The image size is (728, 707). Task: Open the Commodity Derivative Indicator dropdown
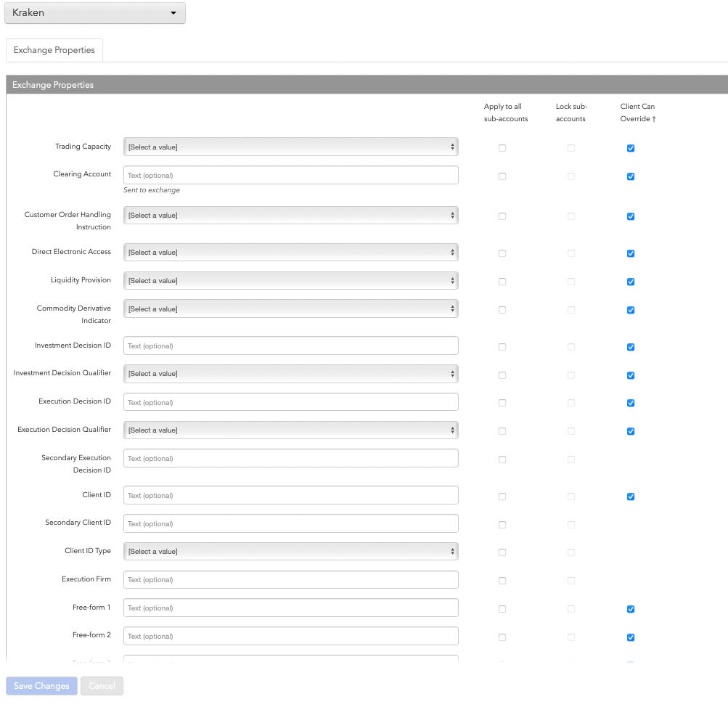click(x=290, y=309)
